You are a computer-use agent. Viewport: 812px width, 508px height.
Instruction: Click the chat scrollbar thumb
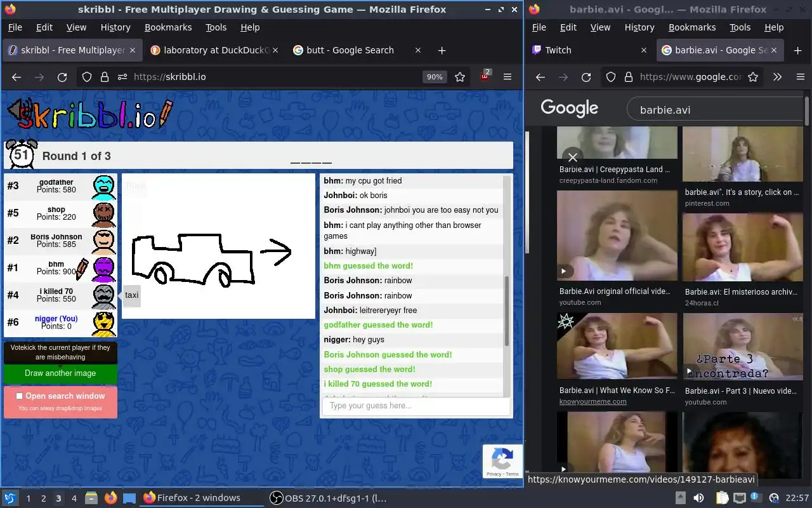(506, 311)
